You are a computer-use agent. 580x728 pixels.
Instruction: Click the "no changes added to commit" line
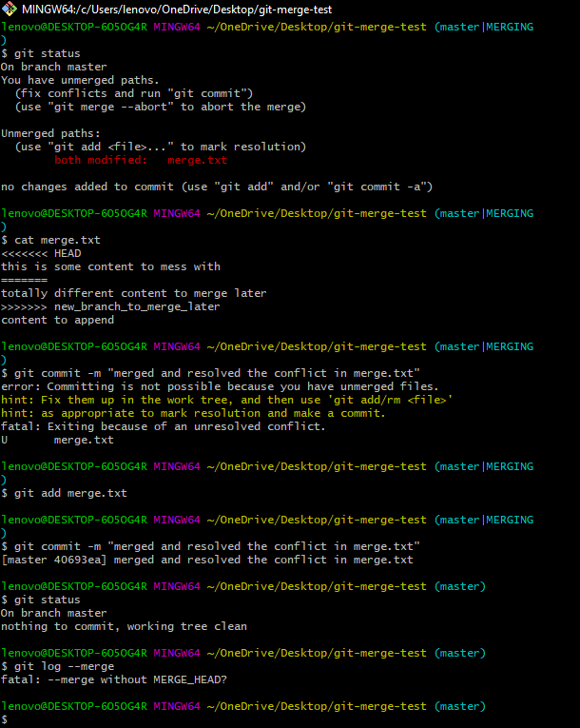(x=217, y=187)
